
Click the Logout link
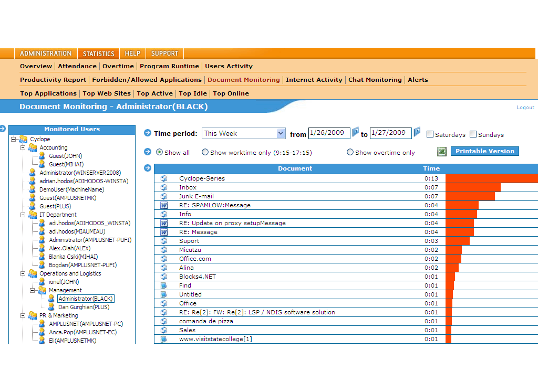click(x=525, y=108)
